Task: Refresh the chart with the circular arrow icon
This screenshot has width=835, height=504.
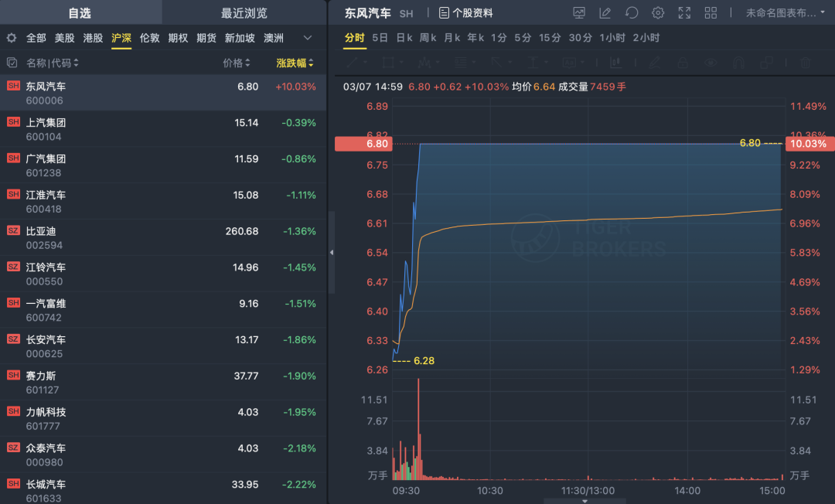Action: click(632, 13)
